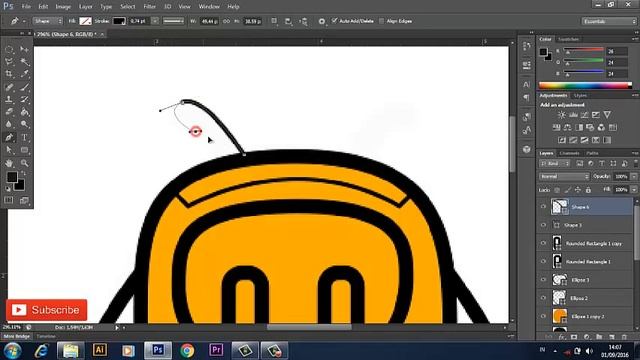
Task: Open Chrome from the taskbar
Action: click(x=187, y=350)
